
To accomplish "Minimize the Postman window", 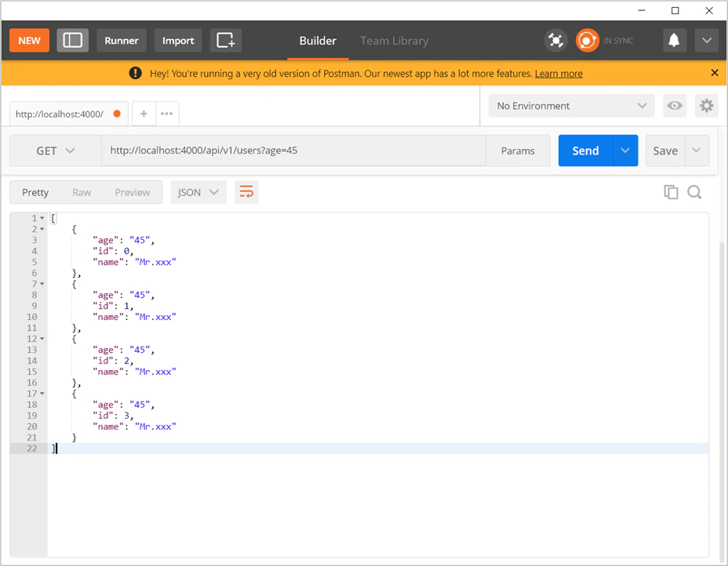I will 642,10.
